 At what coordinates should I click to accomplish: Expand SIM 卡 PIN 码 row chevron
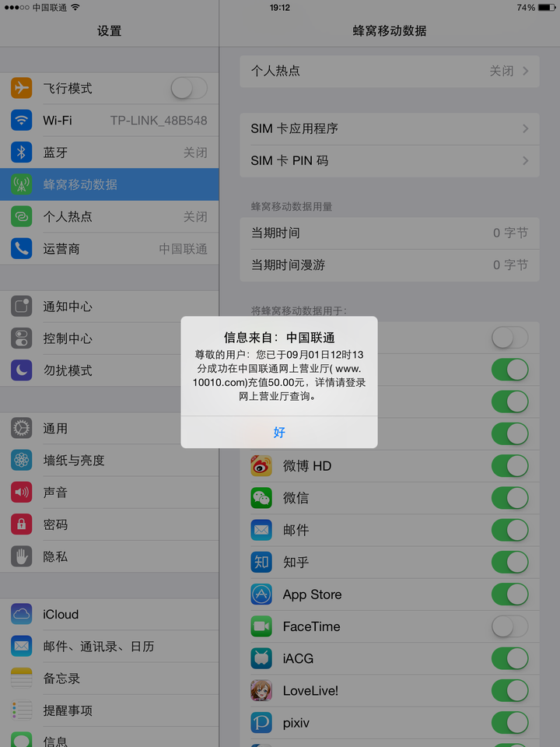(x=526, y=160)
